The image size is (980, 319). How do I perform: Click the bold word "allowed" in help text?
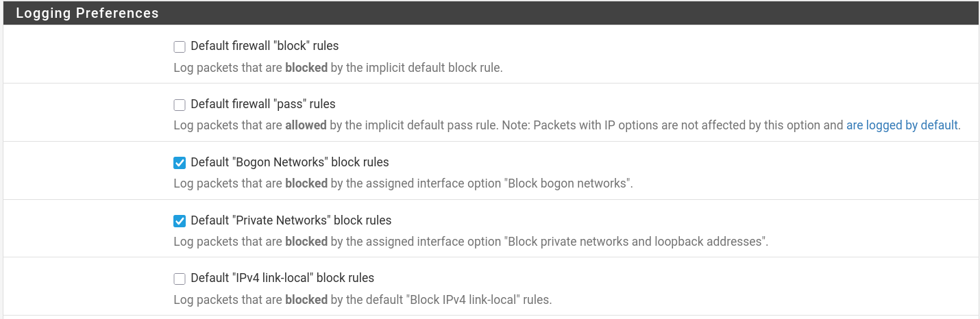click(306, 125)
